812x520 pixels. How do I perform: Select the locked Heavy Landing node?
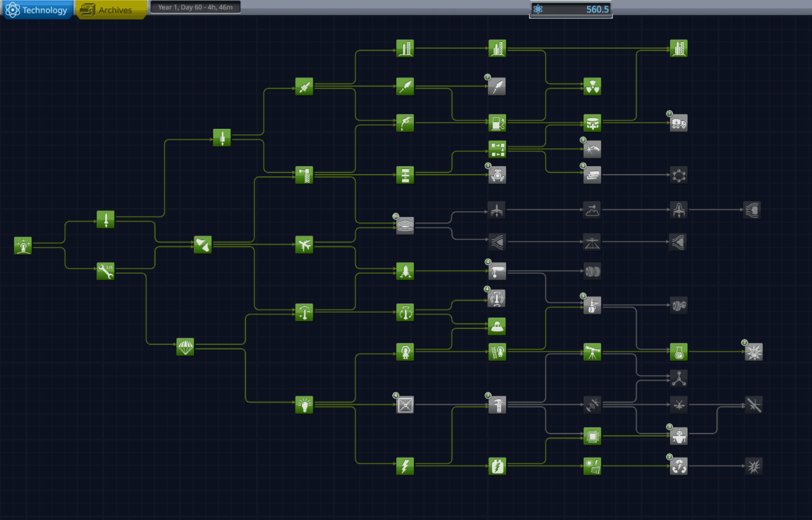(x=592, y=305)
